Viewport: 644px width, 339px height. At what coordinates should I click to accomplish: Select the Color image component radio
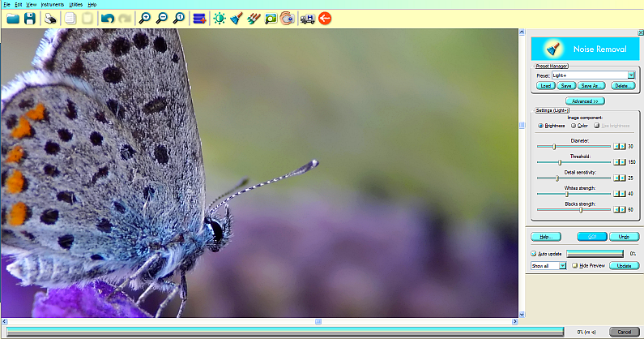pyautogui.click(x=573, y=126)
